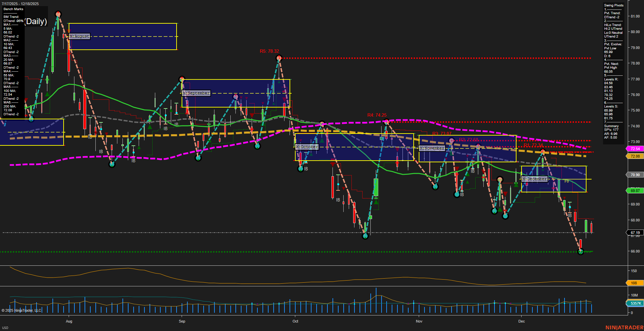Click the 70.90 price tag on right axis

tap(635, 174)
